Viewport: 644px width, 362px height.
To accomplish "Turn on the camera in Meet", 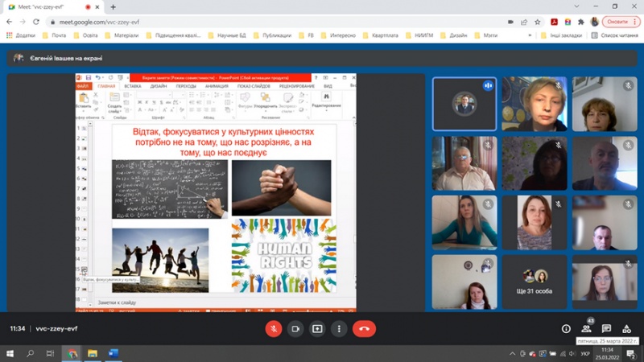I will (x=295, y=329).
